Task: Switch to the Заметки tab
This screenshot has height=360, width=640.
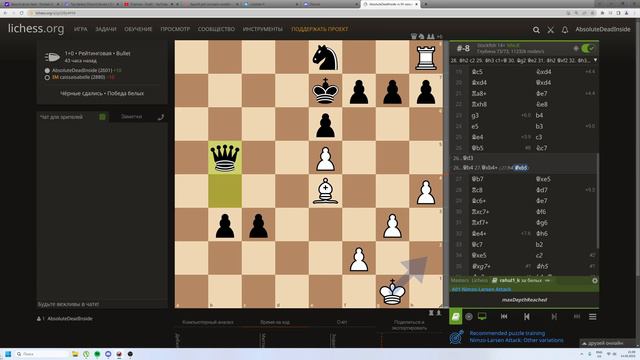Action: [x=131, y=117]
